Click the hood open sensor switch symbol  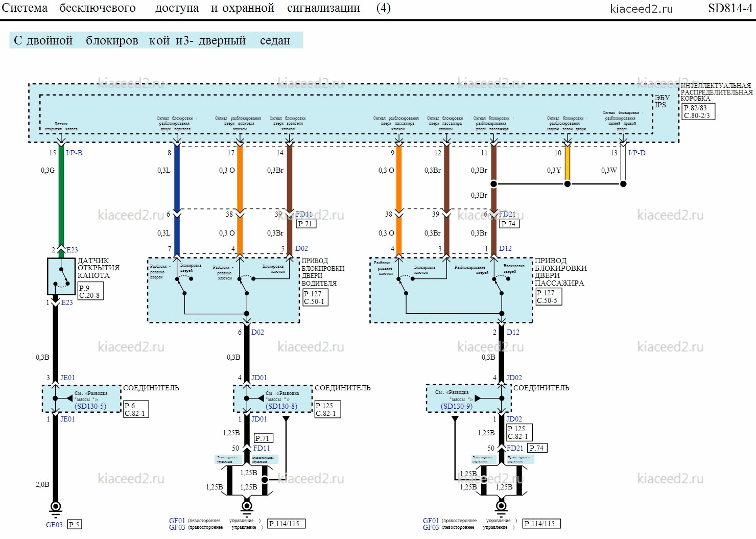pos(61,276)
